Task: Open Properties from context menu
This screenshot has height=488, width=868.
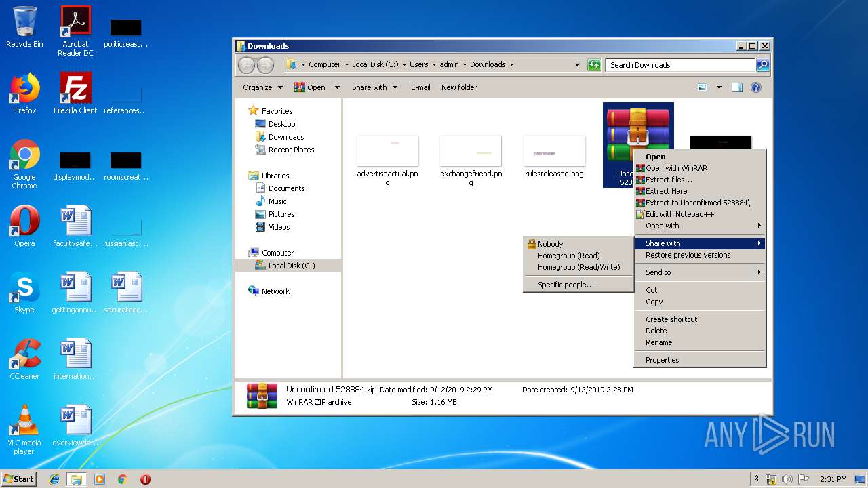Action: (700, 360)
